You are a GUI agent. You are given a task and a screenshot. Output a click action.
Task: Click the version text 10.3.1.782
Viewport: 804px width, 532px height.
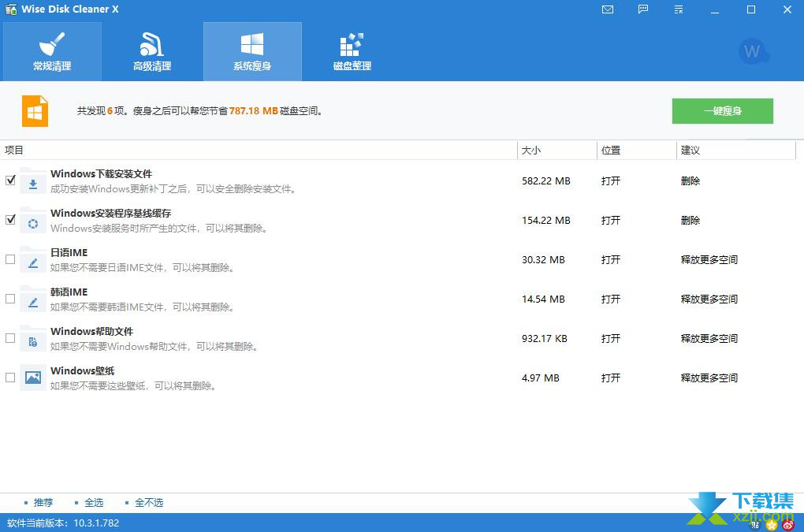(96, 523)
